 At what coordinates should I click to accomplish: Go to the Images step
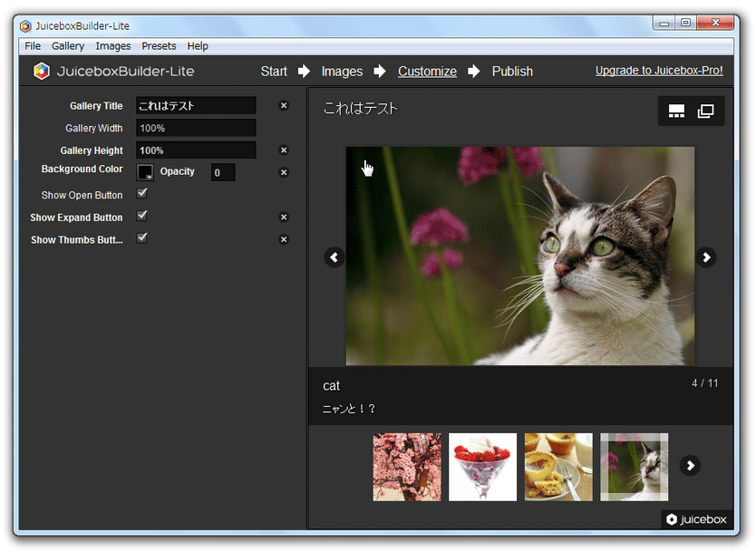[342, 72]
